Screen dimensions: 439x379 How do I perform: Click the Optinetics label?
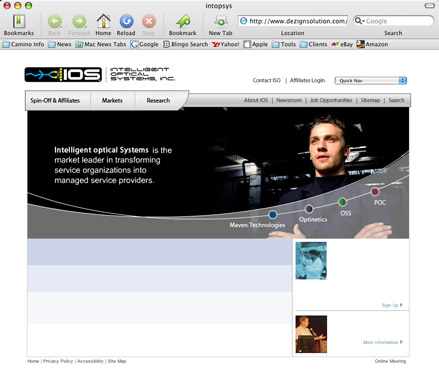pyautogui.click(x=313, y=219)
